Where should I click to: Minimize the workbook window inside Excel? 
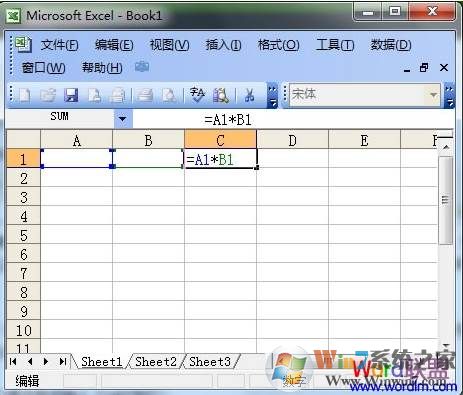(407, 69)
